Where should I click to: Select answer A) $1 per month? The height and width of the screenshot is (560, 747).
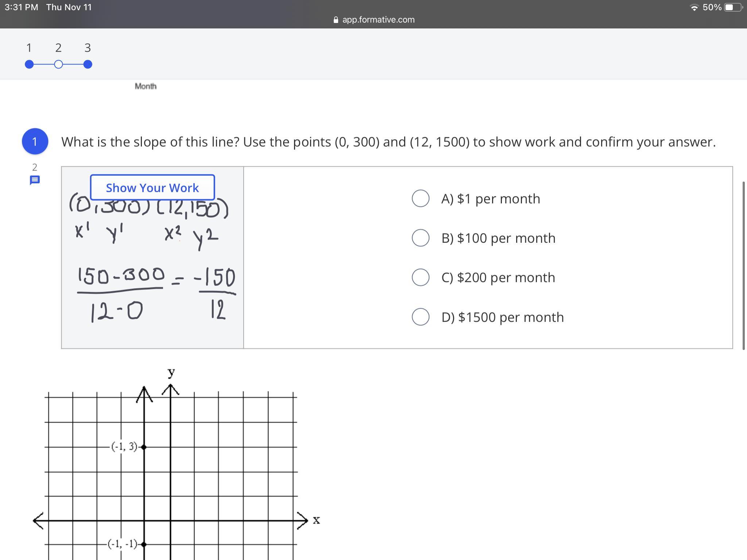click(x=421, y=198)
